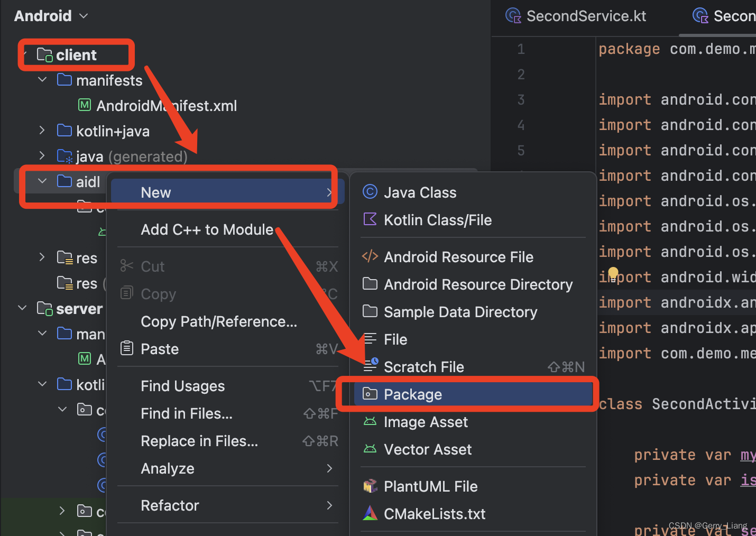This screenshot has height=536, width=756.
Task: Create a new Scratch File
Action: click(473, 367)
